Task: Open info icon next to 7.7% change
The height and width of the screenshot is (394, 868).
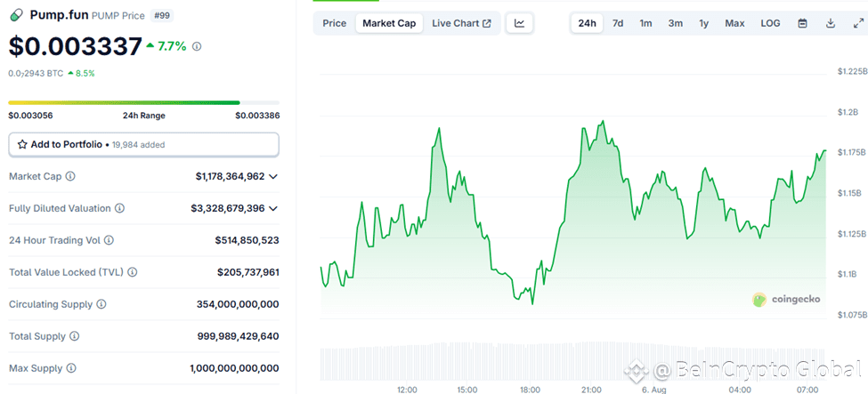Action: 197,46
